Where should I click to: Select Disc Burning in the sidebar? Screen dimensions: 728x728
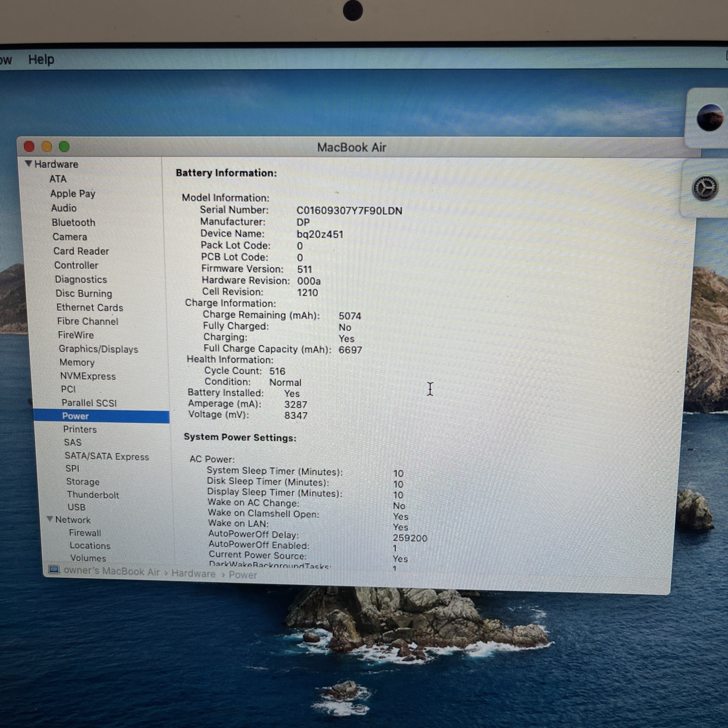tap(84, 293)
